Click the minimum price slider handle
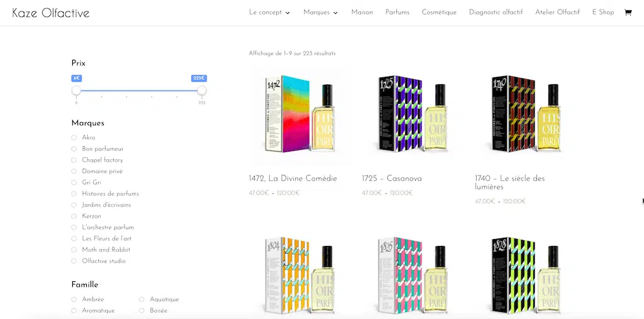This screenshot has width=644, height=319. pos(76,91)
